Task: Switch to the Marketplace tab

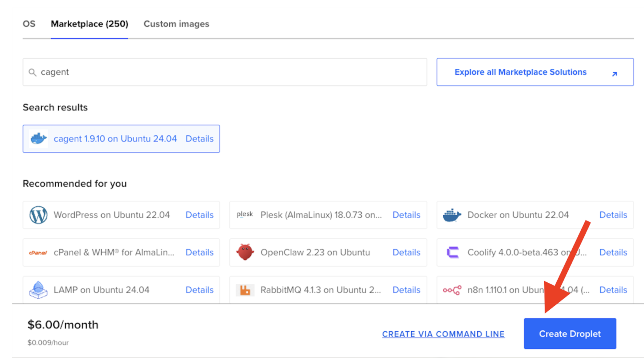Action: pos(89,24)
